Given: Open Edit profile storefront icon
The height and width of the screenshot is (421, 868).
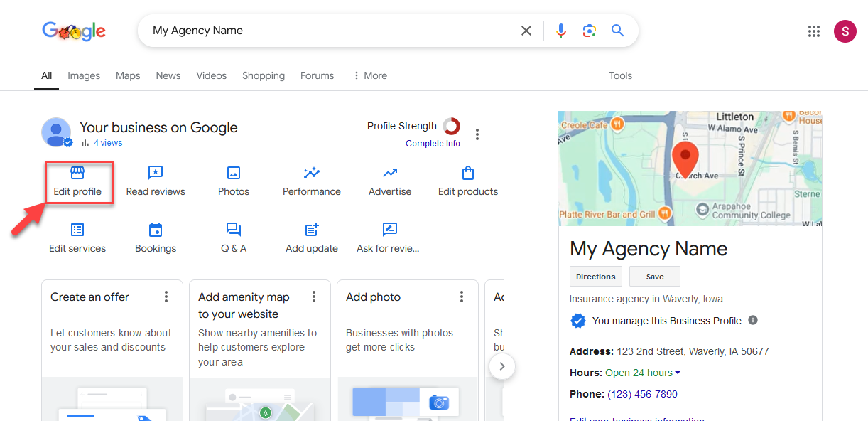Looking at the screenshot, I should (x=77, y=173).
